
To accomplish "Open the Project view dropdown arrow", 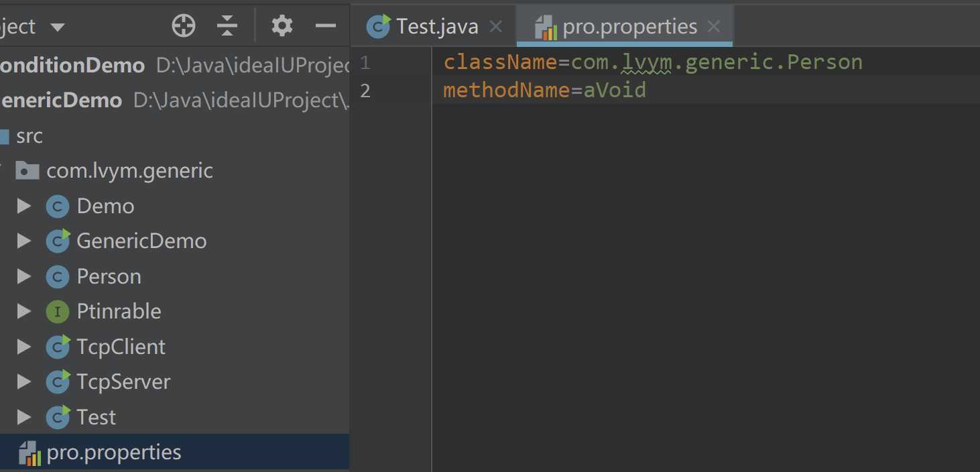I will (x=58, y=27).
